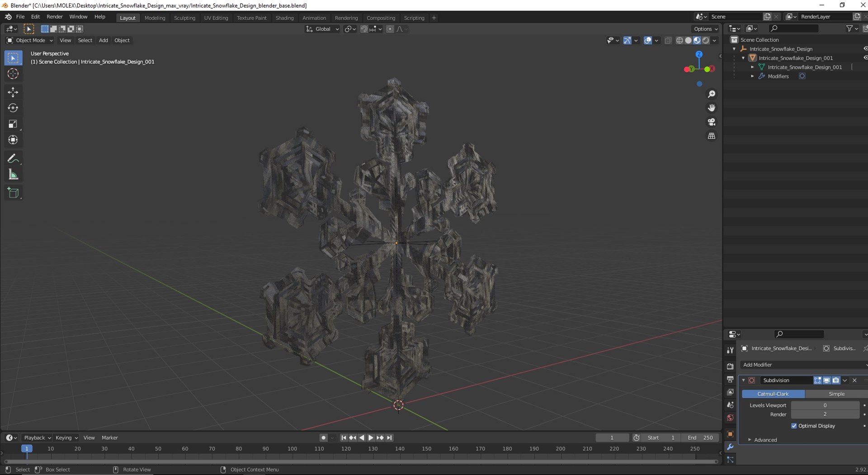Open the Tool properties tab icon

coord(730,350)
